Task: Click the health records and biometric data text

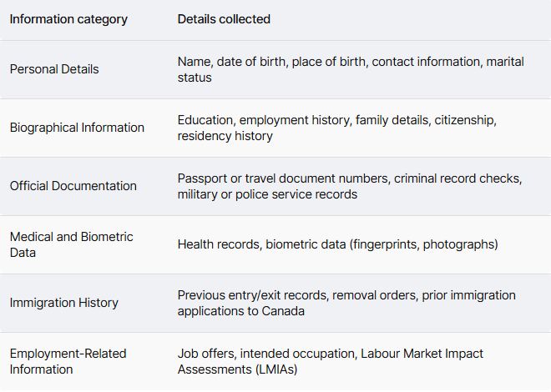Action: (x=338, y=244)
